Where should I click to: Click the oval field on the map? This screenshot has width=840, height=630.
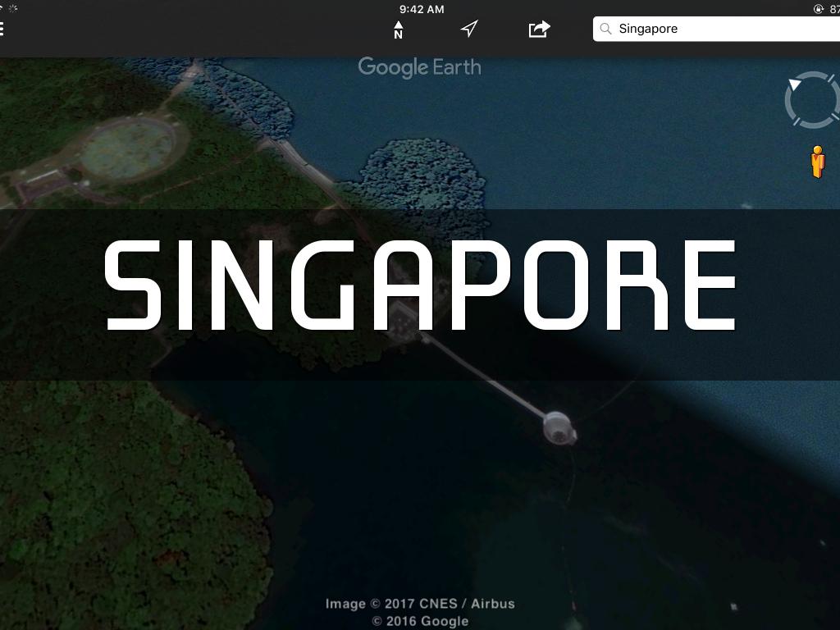click(128, 145)
